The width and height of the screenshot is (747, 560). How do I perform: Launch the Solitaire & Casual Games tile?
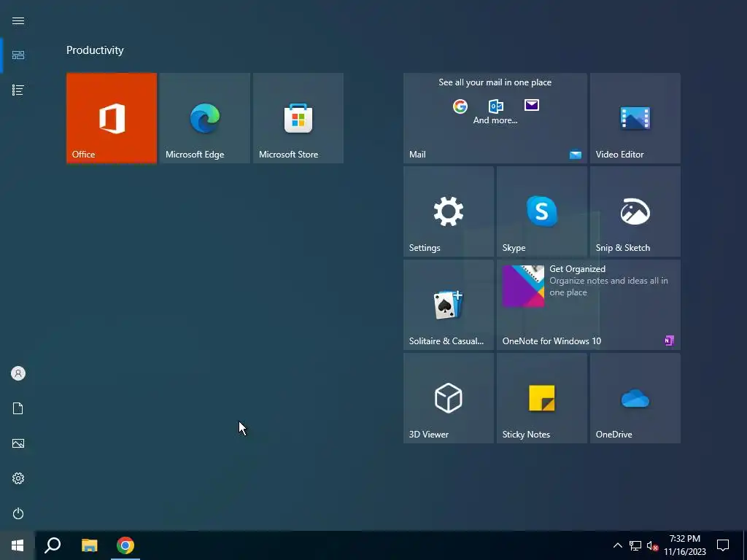[449, 305]
